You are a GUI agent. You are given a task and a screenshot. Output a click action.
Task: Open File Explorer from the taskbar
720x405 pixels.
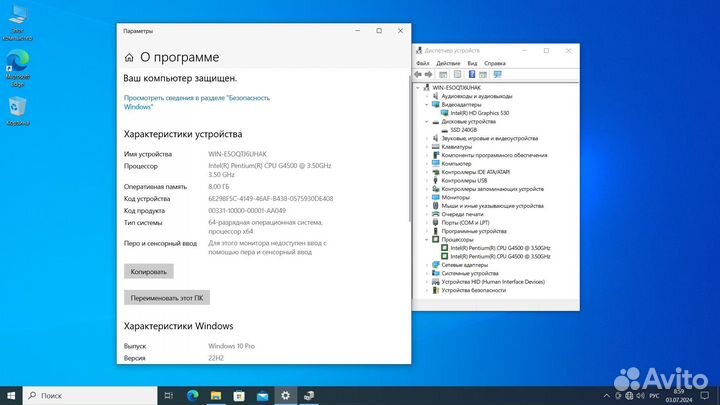click(218, 395)
